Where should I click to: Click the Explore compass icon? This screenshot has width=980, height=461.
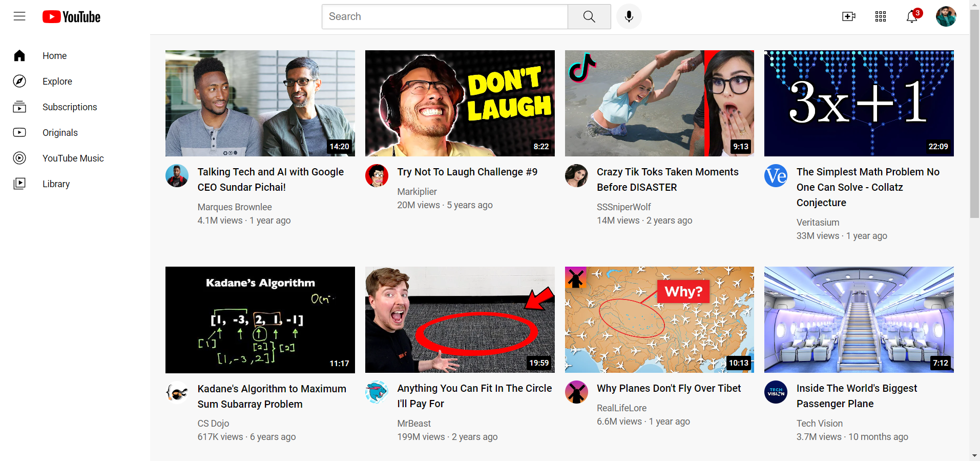click(19, 81)
